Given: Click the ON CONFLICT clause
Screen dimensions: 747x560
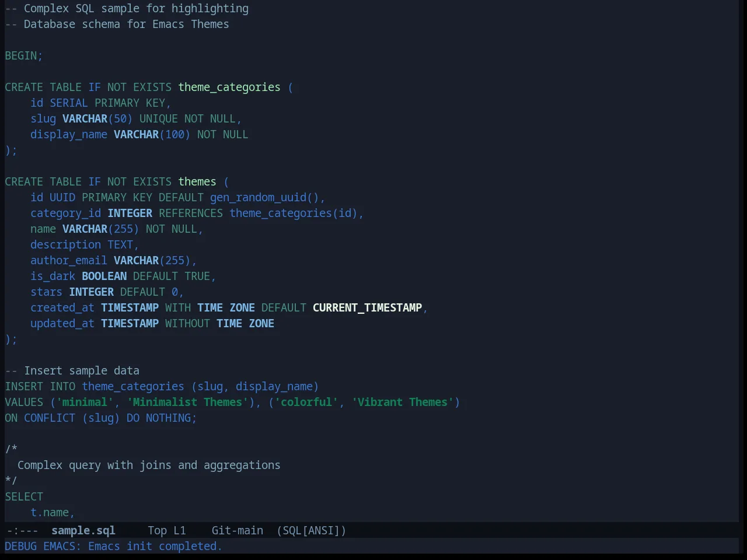Looking at the screenshot, I should (40, 418).
